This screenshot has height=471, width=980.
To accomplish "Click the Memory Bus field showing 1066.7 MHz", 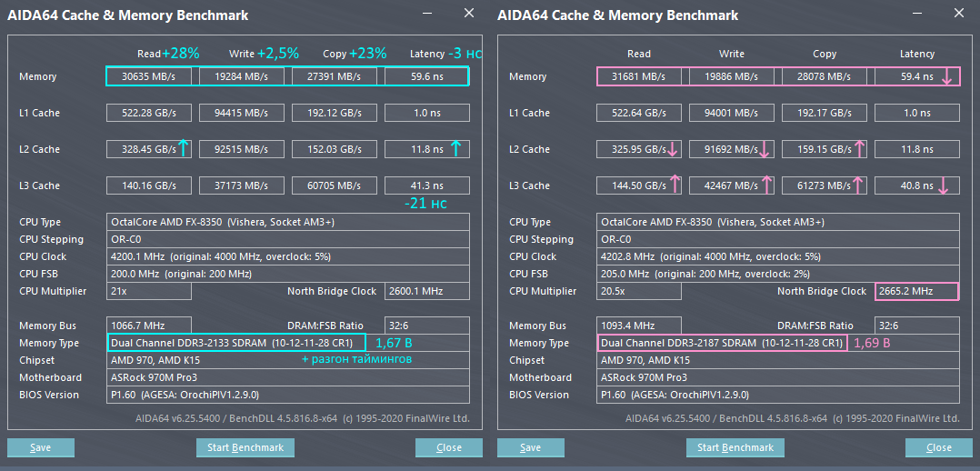I will coord(149,326).
